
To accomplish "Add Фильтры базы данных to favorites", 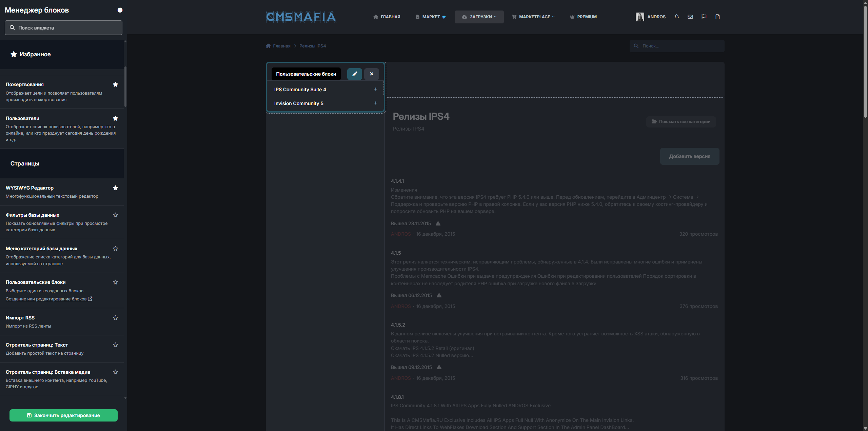I will click(x=115, y=215).
